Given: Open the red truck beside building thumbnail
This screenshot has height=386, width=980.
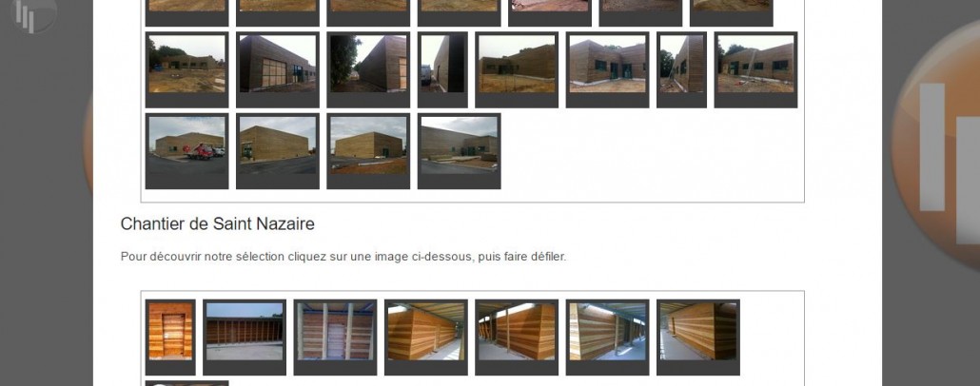Looking at the screenshot, I should [186, 151].
